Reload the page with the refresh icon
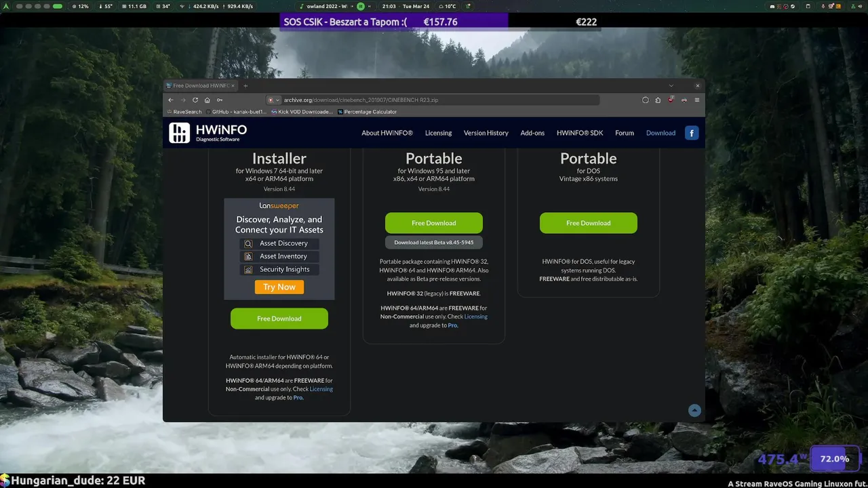Viewport: 868px width, 488px height. [x=195, y=100]
